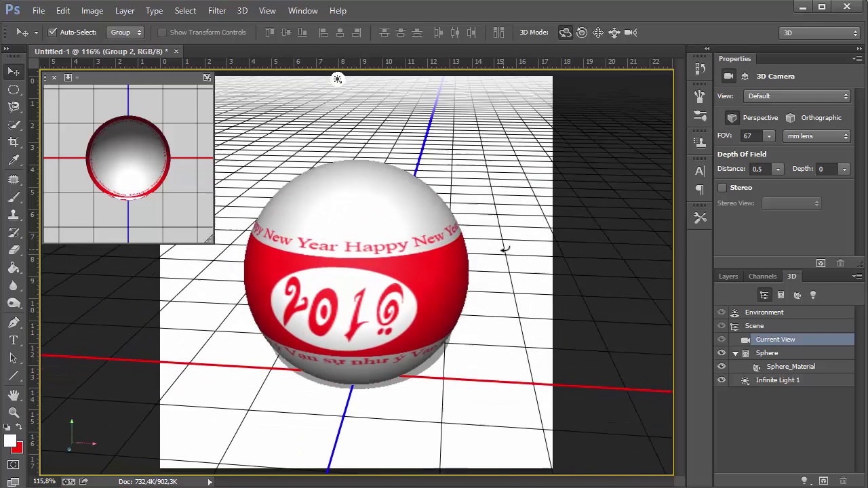The image size is (868, 488).
Task: Select Sphere_Material in the 3D panel
Action: pos(790,367)
